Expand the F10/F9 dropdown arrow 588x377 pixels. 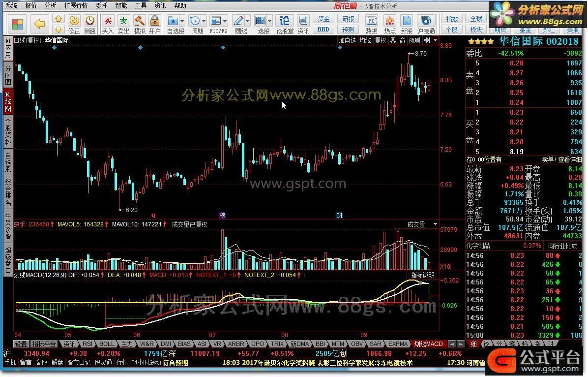pyautogui.click(x=225, y=21)
